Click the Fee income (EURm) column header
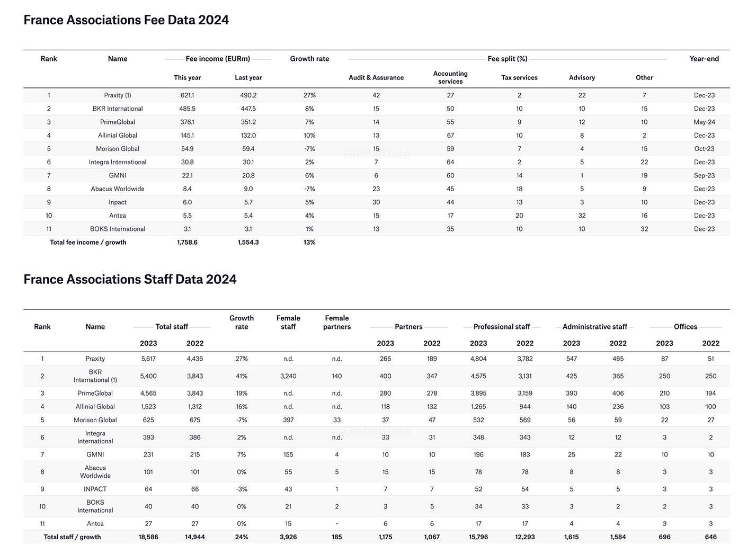 click(218, 59)
